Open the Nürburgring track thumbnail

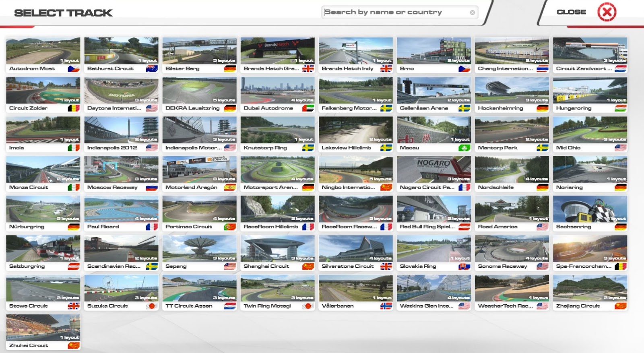(x=43, y=208)
